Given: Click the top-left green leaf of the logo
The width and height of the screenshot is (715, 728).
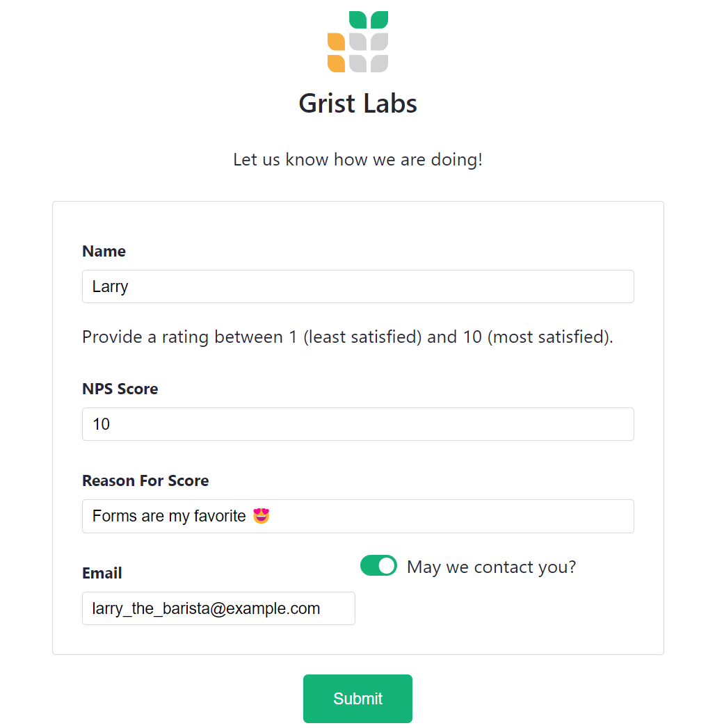Looking at the screenshot, I should click(x=358, y=19).
